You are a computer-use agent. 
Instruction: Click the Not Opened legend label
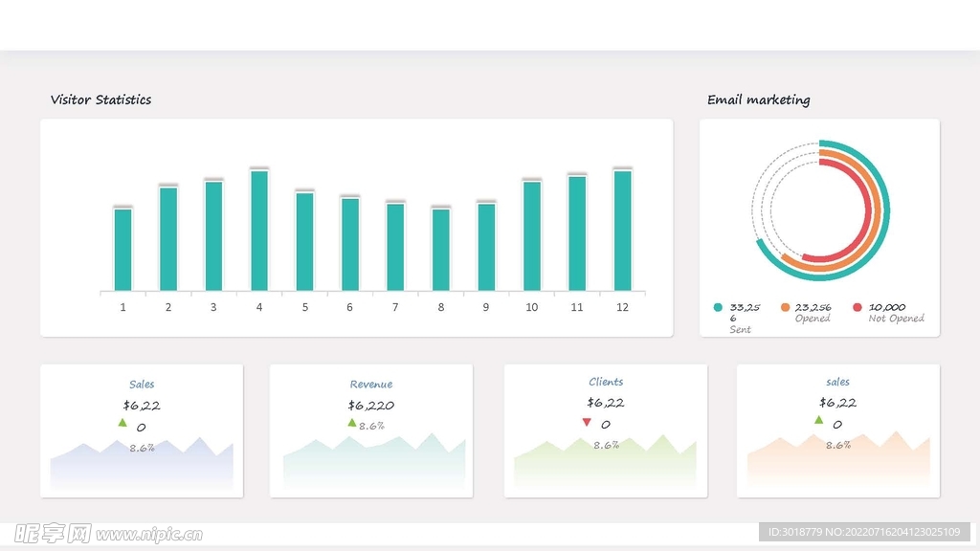(x=896, y=319)
